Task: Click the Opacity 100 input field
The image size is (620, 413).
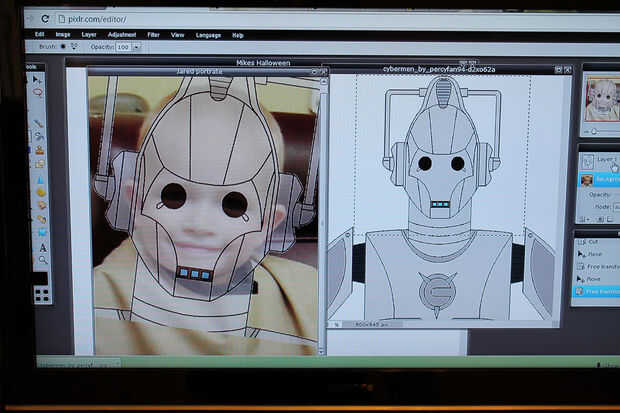Action: [x=124, y=47]
